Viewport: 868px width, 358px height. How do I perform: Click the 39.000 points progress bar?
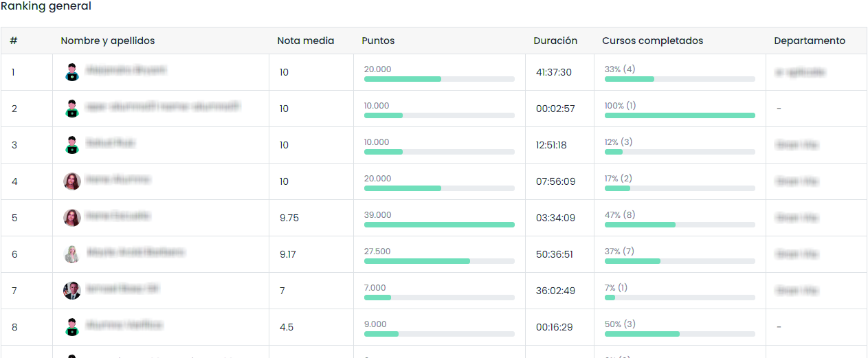(x=439, y=225)
